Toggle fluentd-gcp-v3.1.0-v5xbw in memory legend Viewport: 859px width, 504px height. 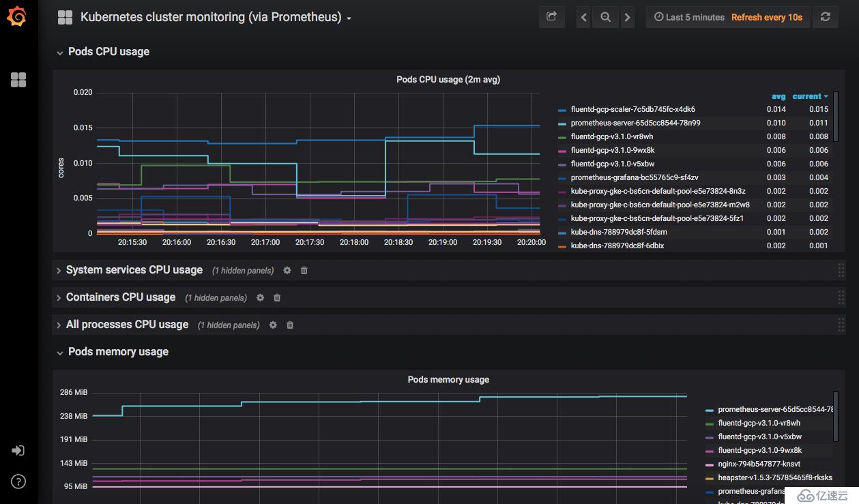coord(760,436)
